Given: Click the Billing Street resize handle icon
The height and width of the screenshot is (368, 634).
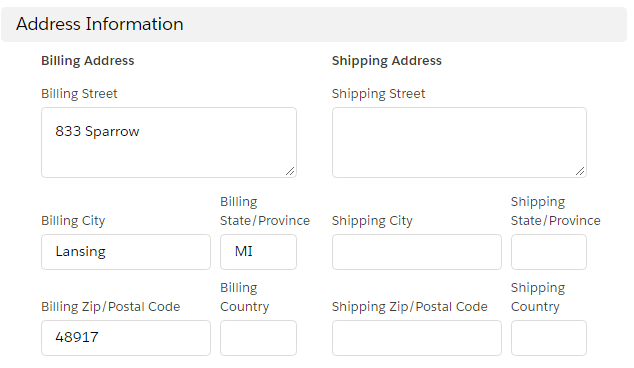Looking at the screenshot, I should click(290, 171).
